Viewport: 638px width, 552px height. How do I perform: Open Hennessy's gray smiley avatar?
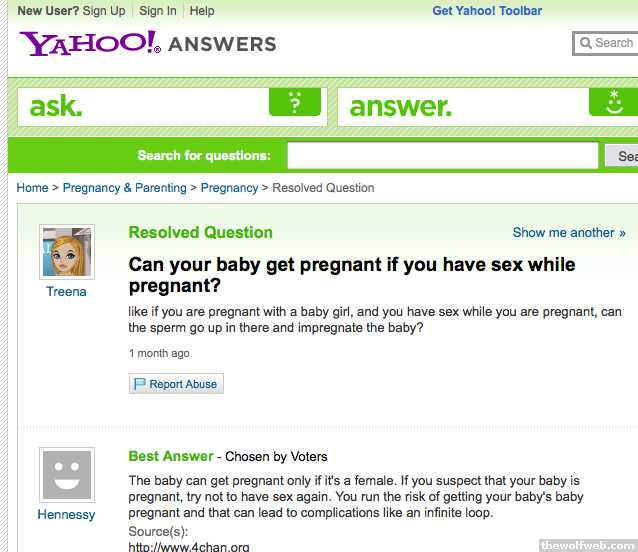pyautogui.click(x=67, y=475)
